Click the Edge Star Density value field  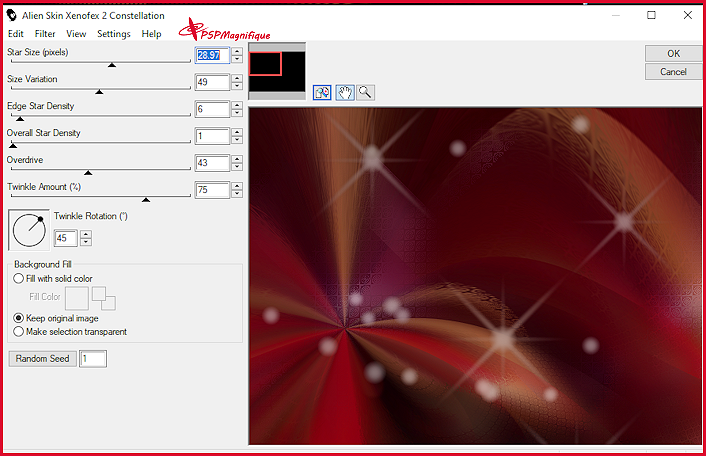point(213,109)
